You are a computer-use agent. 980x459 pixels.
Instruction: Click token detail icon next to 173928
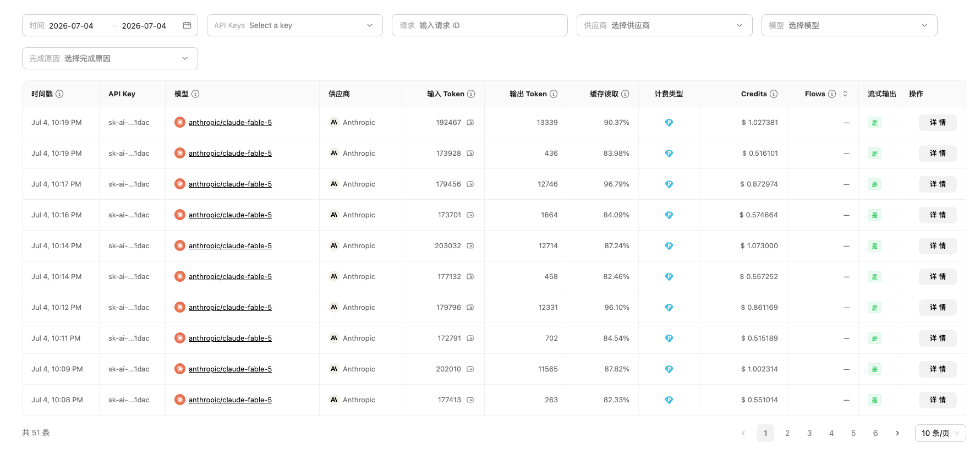point(470,154)
